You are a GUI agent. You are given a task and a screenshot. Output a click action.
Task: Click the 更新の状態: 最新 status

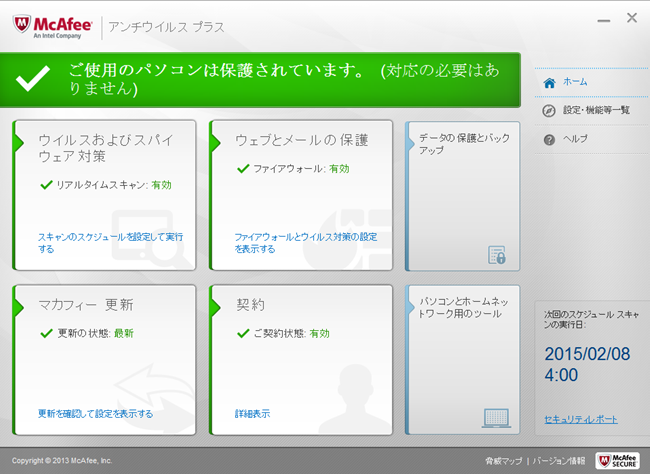tap(95, 333)
